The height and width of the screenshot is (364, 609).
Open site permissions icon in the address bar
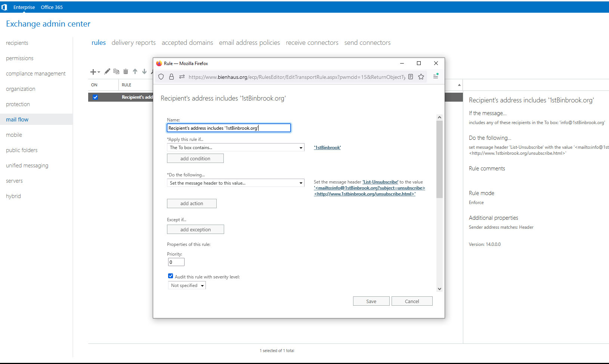click(x=182, y=77)
